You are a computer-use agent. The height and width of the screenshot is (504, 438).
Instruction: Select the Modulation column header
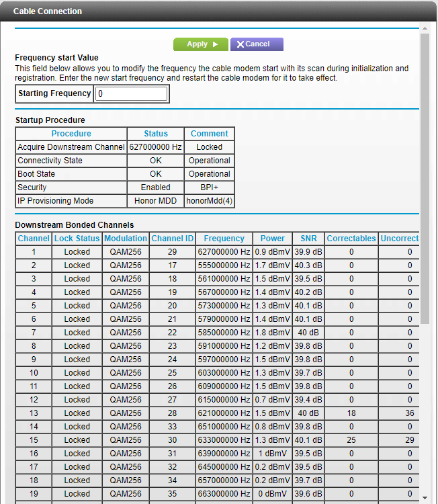[126, 239]
